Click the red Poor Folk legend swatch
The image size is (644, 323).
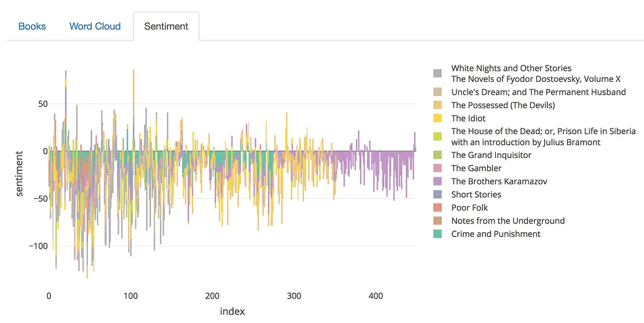pyautogui.click(x=437, y=208)
